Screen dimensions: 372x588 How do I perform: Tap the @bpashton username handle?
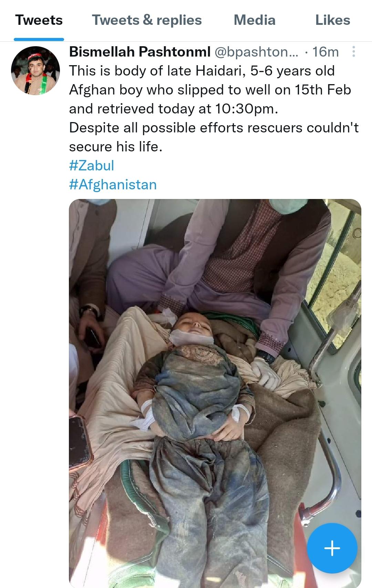[257, 52]
